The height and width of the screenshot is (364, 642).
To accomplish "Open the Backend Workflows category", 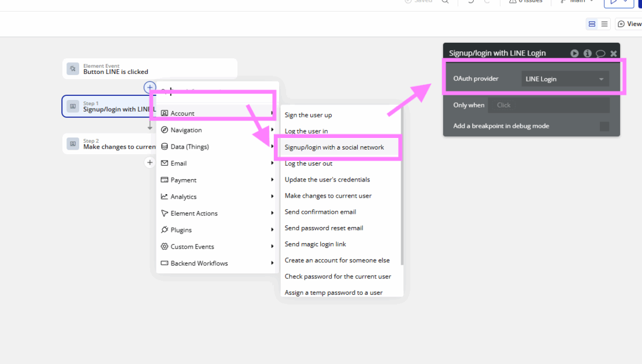I will click(x=217, y=263).
